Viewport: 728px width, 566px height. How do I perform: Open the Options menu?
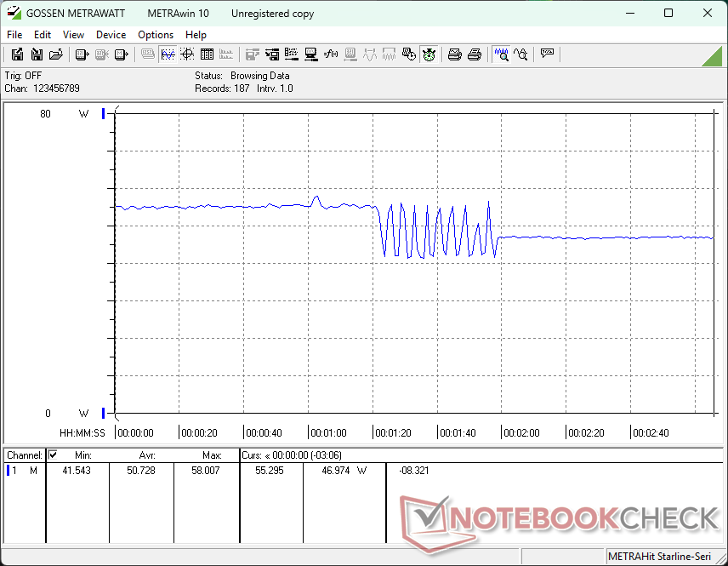tap(156, 35)
